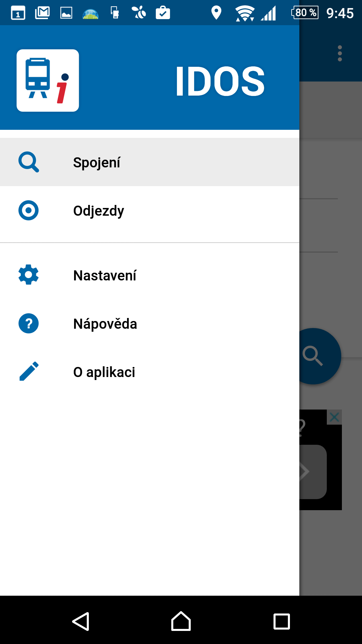This screenshot has height=644, width=362.
Task: Open settings via the gear icon
Action: tap(28, 275)
